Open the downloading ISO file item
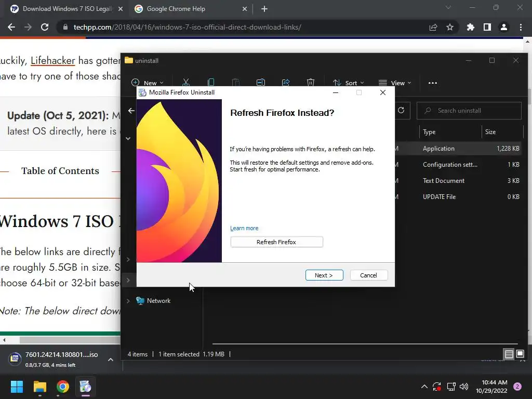 [54, 359]
